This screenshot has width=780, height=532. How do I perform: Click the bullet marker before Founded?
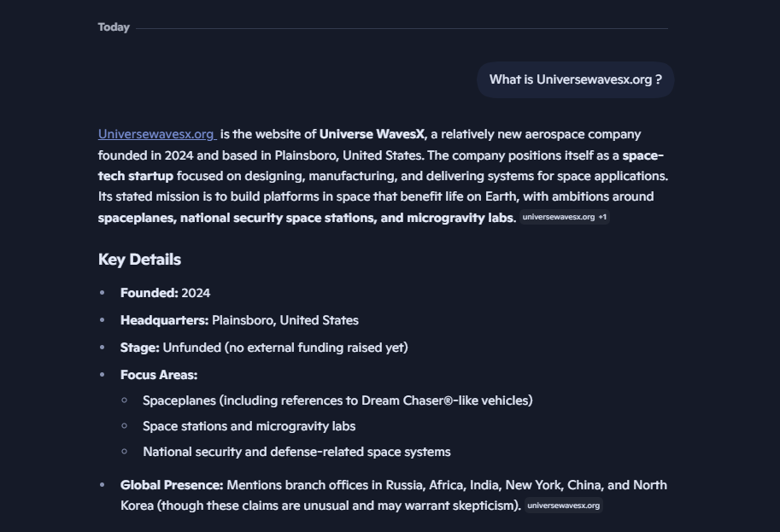pos(103,292)
